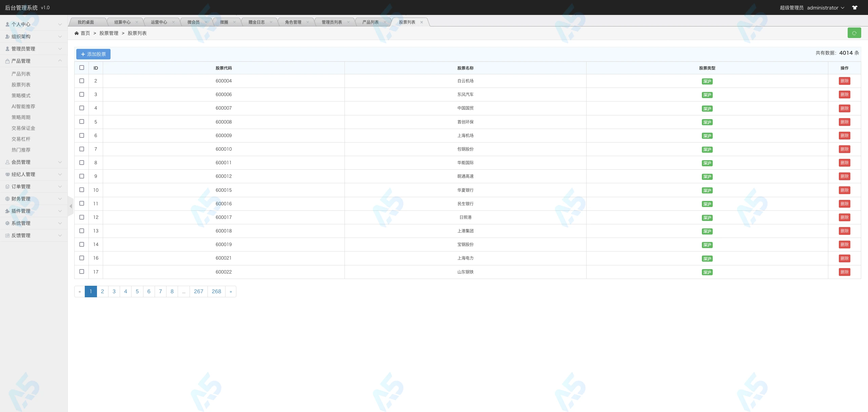Screen dimensions: 868x412
Task: Click the 个人中心 user icon in sidebar
Action: (x=7, y=24)
